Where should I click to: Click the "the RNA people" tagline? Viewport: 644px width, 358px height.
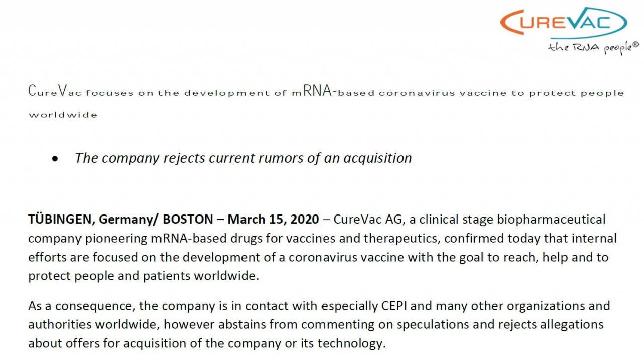590,48
